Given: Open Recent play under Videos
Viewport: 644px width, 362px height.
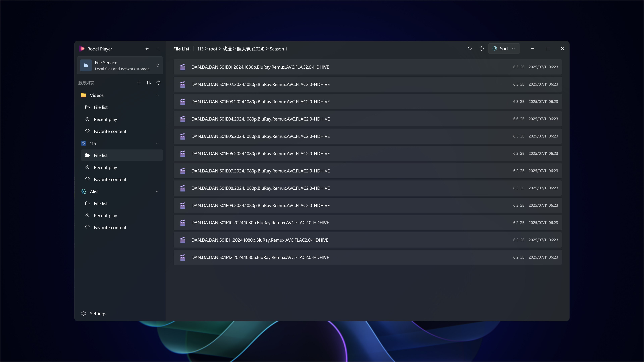Looking at the screenshot, I should [122, 119].
